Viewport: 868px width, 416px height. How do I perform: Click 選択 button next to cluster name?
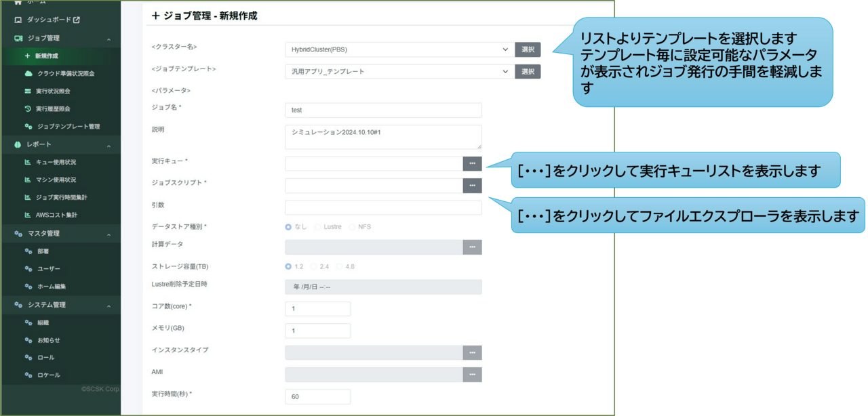[528, 49]
